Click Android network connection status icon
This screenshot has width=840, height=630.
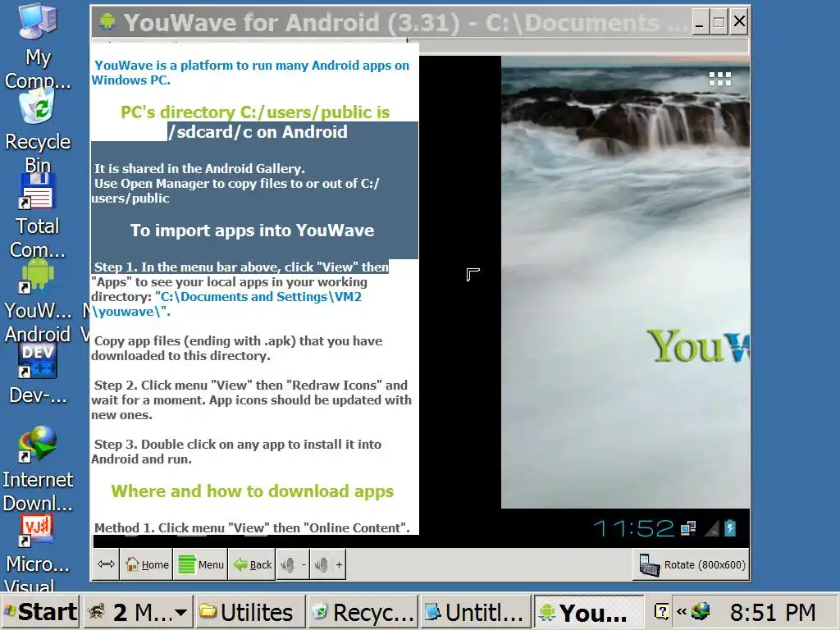click(688, 529)
